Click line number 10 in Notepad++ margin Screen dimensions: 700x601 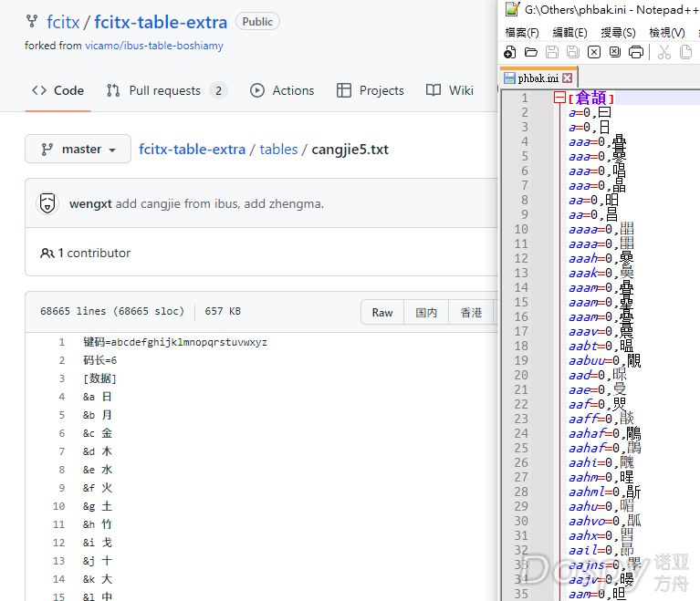click(521, 229)
